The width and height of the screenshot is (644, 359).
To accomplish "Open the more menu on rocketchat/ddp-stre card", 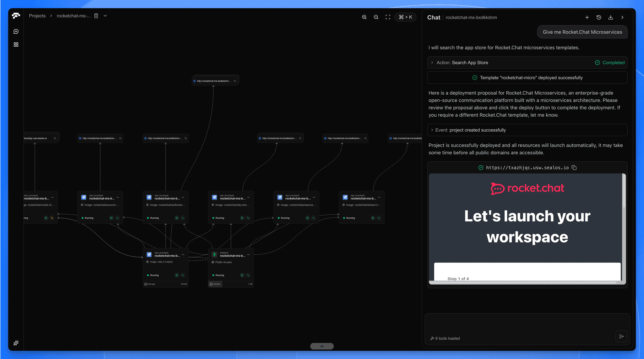I will (248, 197).
